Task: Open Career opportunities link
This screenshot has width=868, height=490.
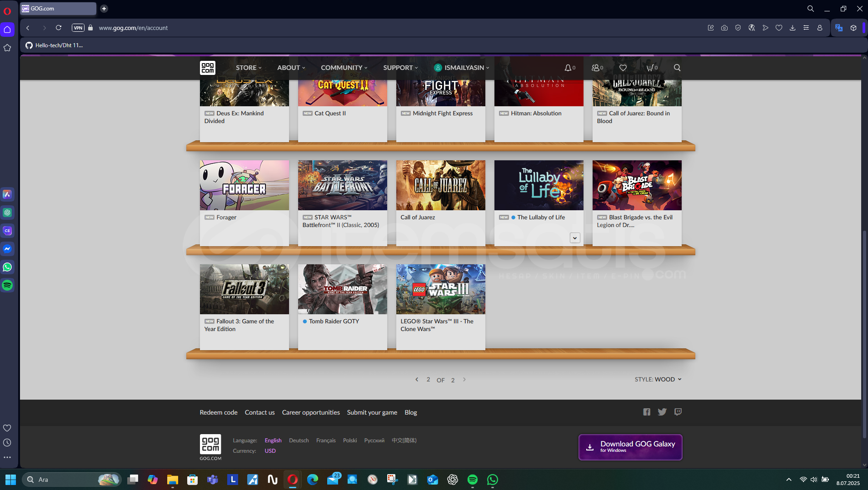Action: tap(311, 412)
